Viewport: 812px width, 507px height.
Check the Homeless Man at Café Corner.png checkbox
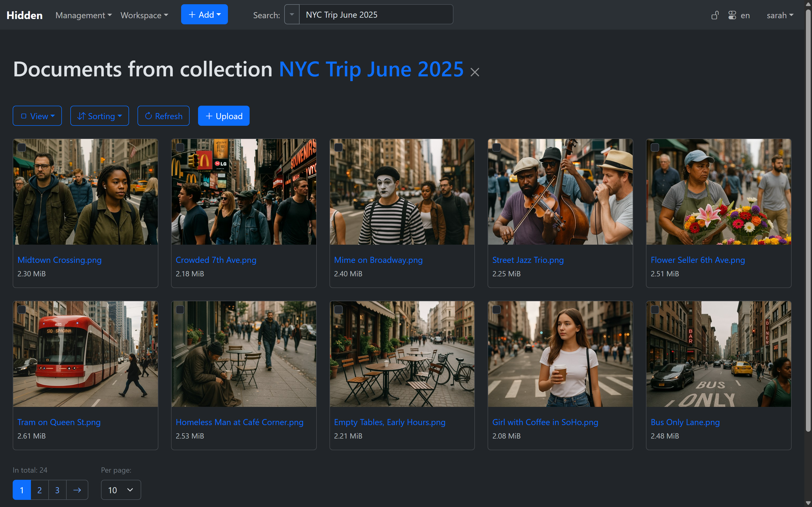180,309
